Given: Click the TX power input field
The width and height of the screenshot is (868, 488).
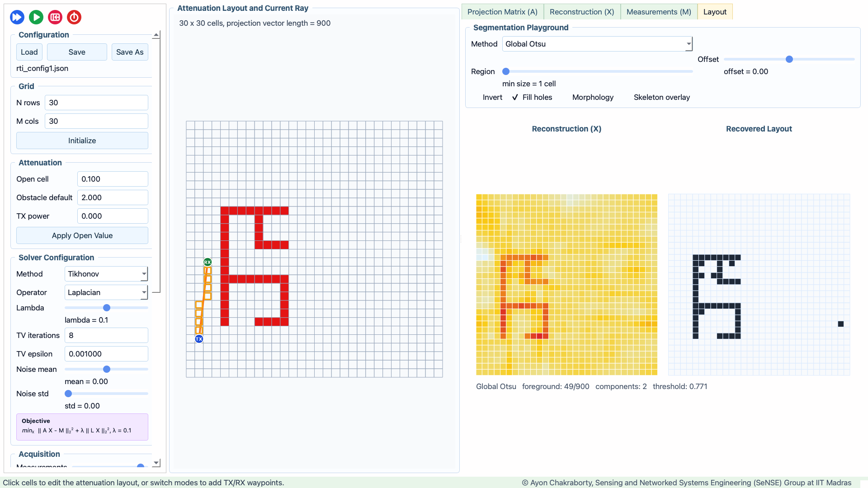Looking at the screenshot, I should click(113, 216).
